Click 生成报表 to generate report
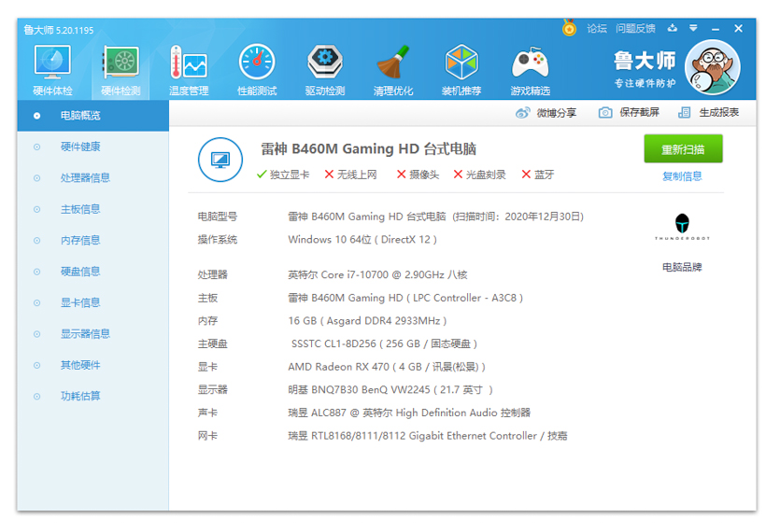The image size is (780, 532). (x=709, y=112)
